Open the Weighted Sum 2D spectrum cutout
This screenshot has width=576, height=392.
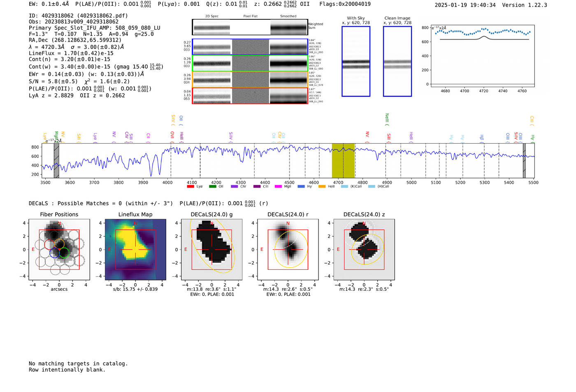(250, 27)
